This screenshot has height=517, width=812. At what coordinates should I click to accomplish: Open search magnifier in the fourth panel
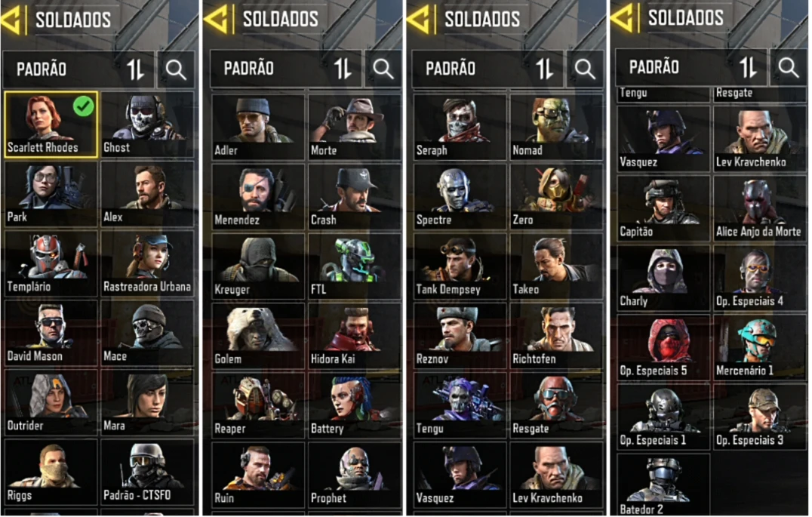coord(788,67)
